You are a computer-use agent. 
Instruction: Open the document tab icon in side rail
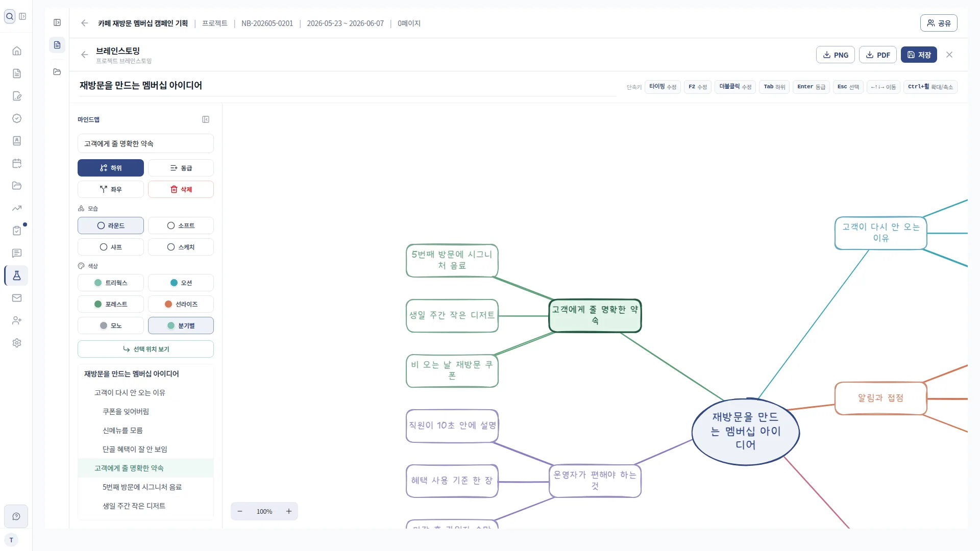(x=57, y=45)
